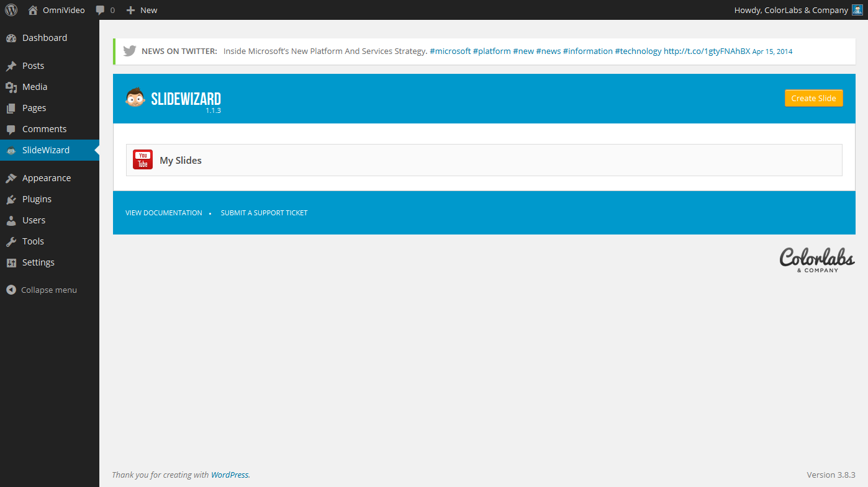This screenshot has width=868, height=487.
Task: Open the New content menu label
Action: (149, 10)
